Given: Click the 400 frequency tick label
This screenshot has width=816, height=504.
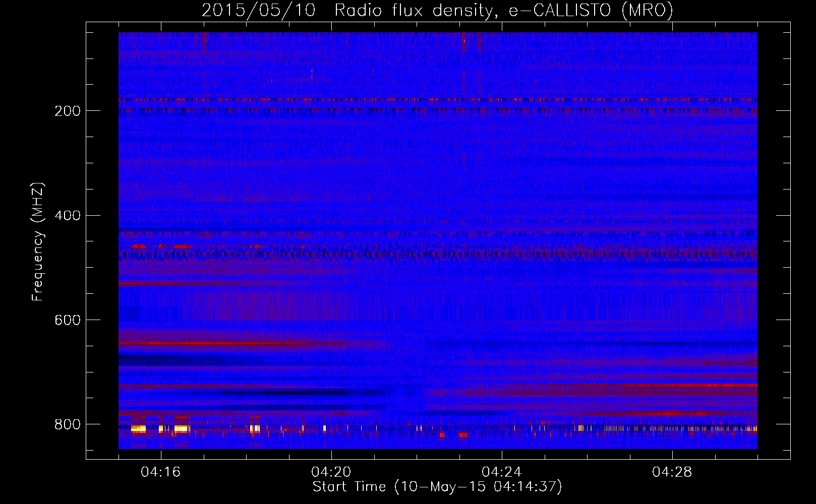Looking at the screenshot, I should click(68, 216).
